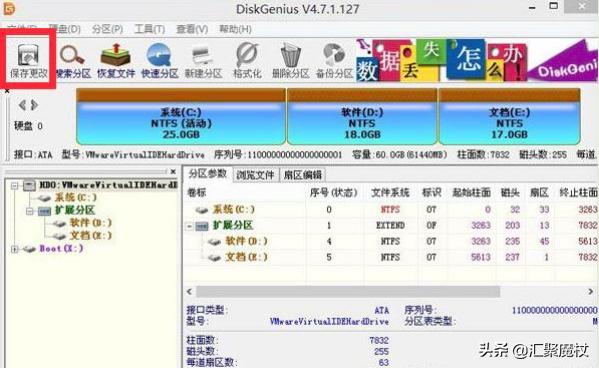Select the 恢复文件 recover files icon
This screenshot has height=368, width=599.
pyautogui.click(x=116, y=60)
